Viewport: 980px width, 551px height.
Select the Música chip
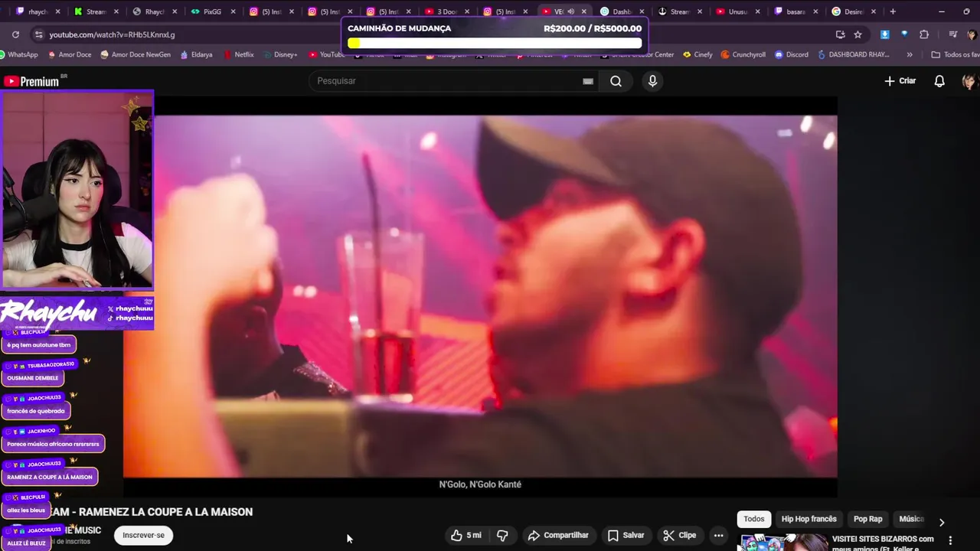point(911,519)
